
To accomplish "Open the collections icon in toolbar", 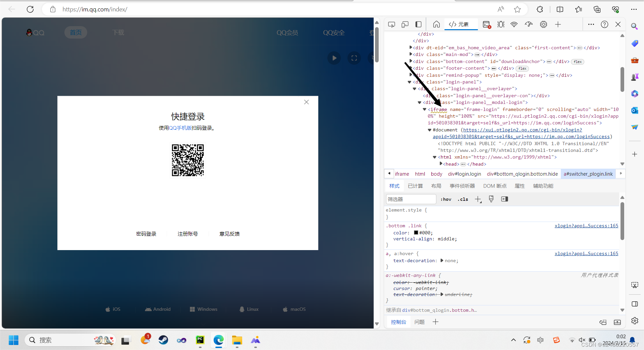I will [597, 9].
